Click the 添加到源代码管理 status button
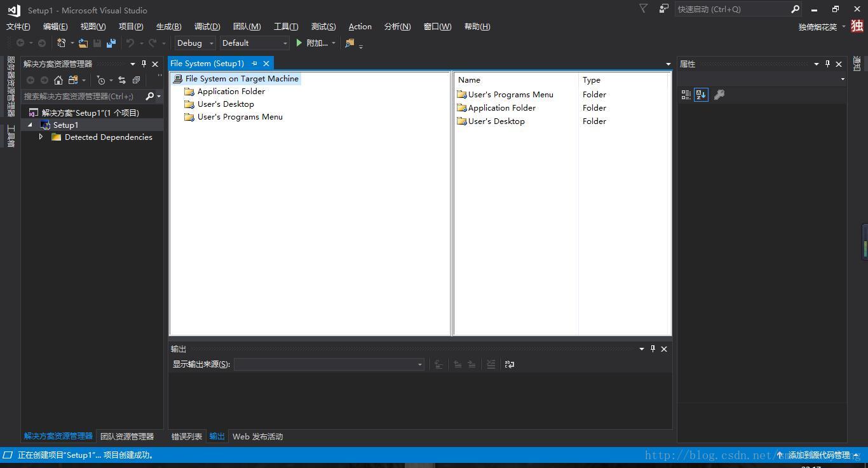Screen dimensions: 868x468 click(819, 455)
